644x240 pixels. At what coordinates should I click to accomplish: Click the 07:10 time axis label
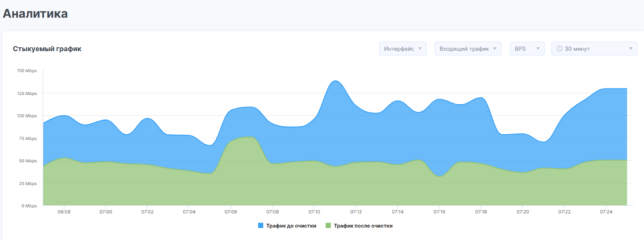(314, 212)
